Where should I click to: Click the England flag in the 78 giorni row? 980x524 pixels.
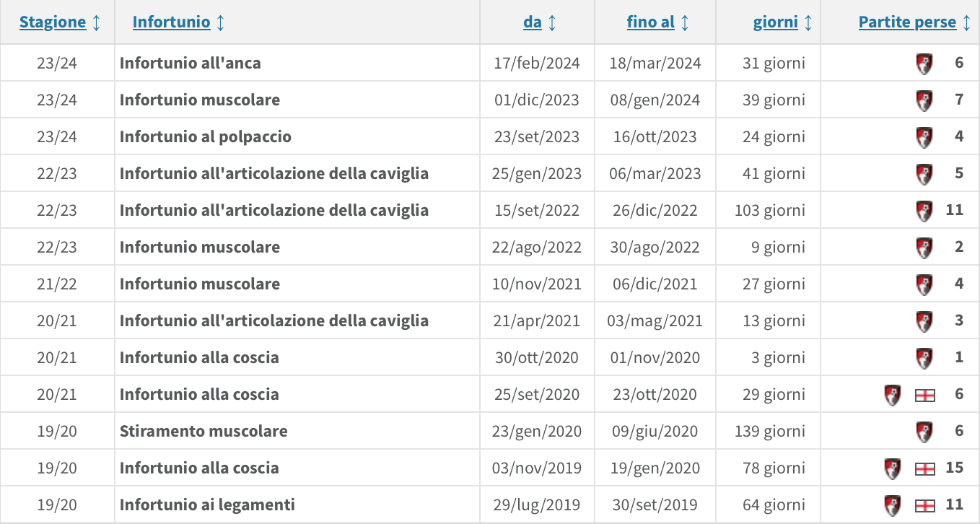(925, 468)
